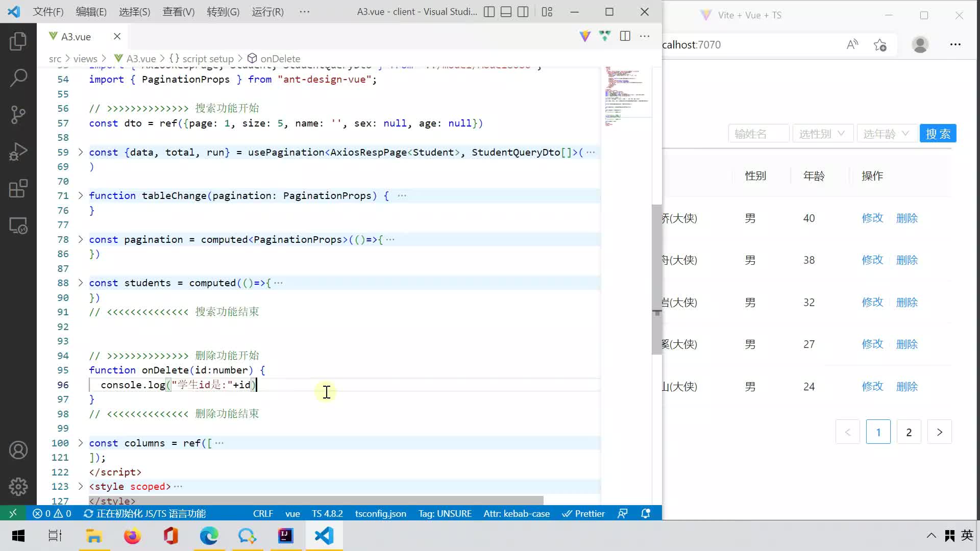Open browser profile avatar

coord(920,44)
